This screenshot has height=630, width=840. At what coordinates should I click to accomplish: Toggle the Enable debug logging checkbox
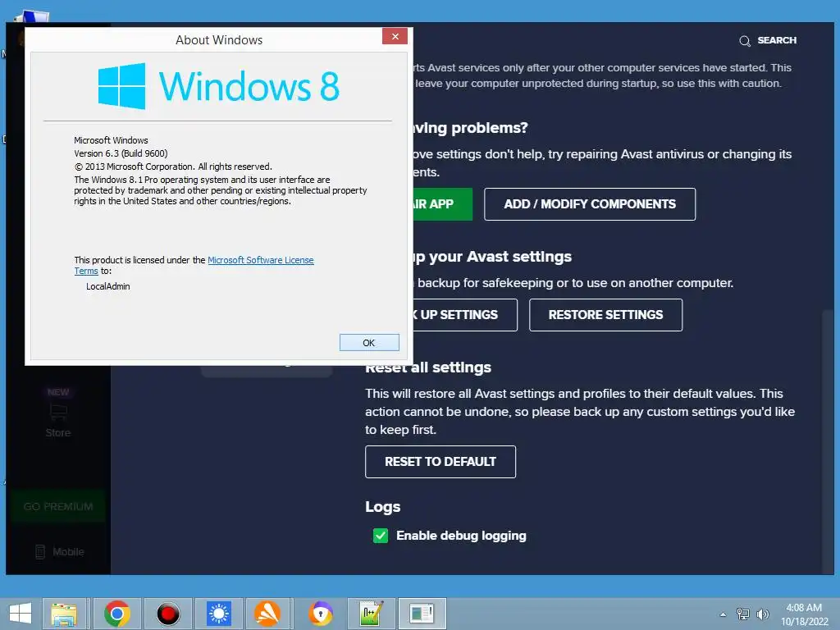pos(381,536)
